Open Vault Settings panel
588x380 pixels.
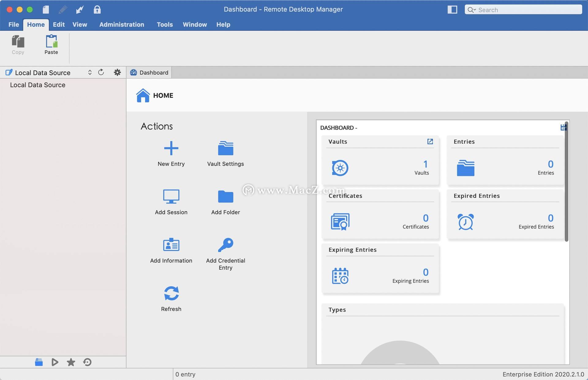[225, 152]
